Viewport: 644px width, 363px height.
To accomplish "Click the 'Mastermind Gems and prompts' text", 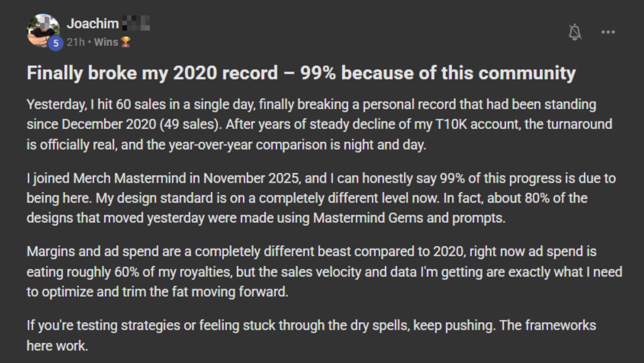I will (x=409, y=218).
